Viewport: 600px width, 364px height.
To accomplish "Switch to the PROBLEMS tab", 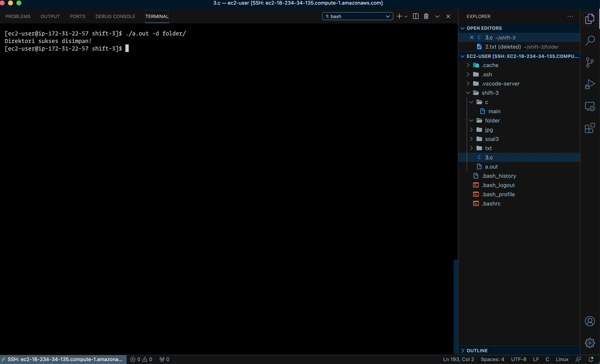I will pos(18,16).
